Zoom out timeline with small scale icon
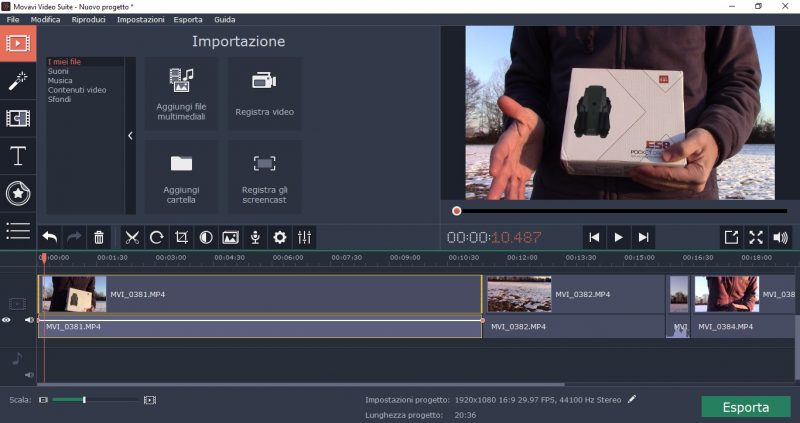The image size is (800, 423). (43, 400)
